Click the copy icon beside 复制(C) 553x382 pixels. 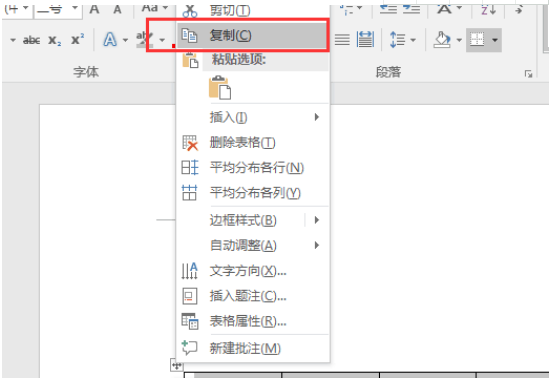[x=189, y=35]
